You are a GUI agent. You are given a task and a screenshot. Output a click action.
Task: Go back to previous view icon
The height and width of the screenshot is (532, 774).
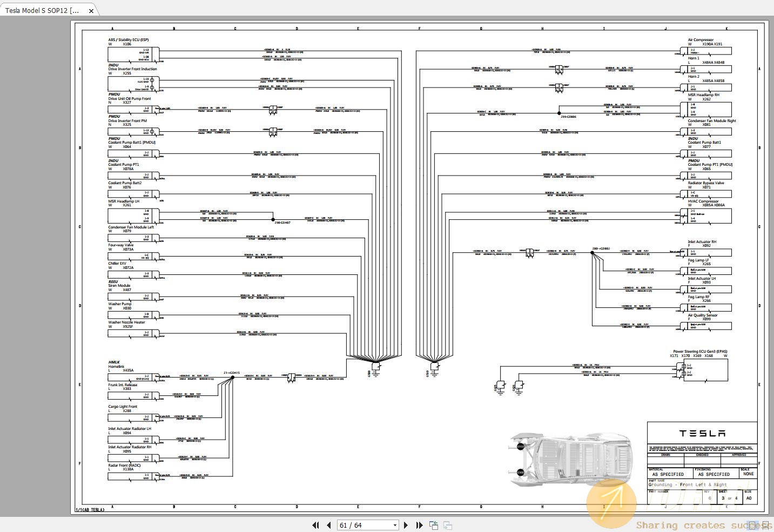[x=433, y=525]
